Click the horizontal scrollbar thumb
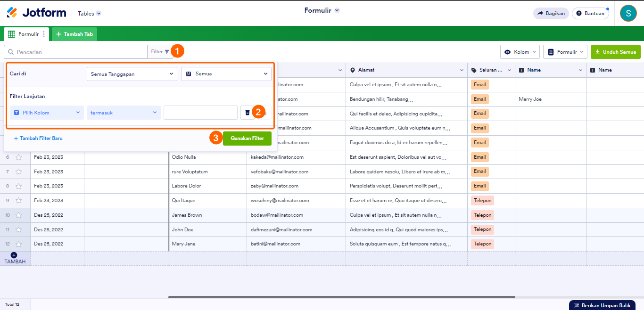This screenshot has width=644, height=310. click(341, 297)
